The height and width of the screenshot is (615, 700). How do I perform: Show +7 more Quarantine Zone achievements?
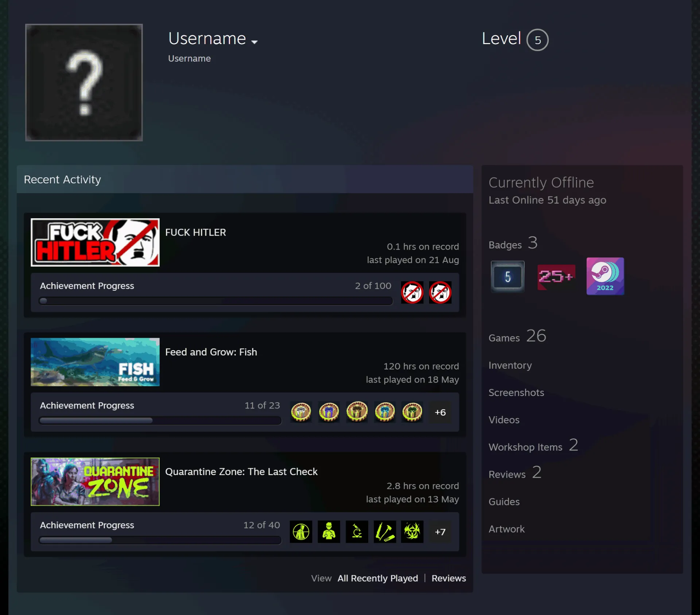(x=440, y=532)
